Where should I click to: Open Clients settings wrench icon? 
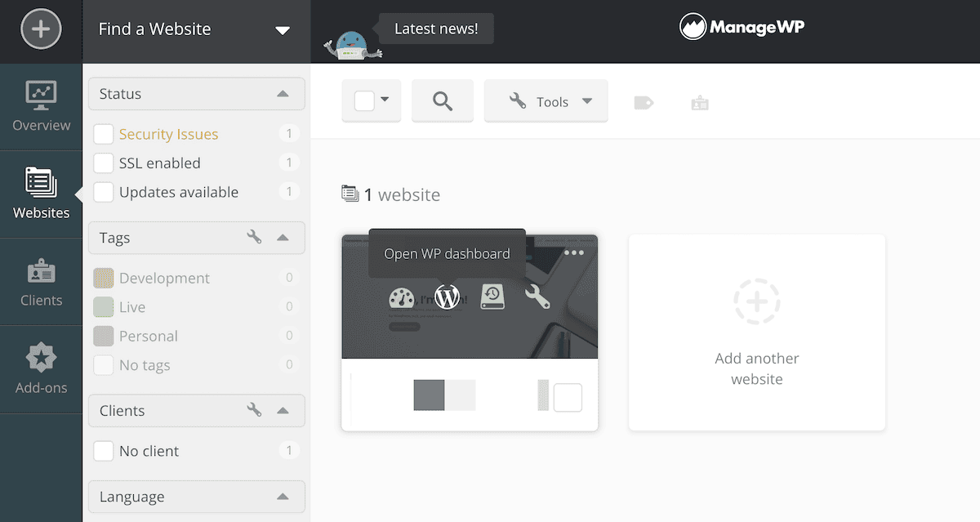[x=254, y=409]
